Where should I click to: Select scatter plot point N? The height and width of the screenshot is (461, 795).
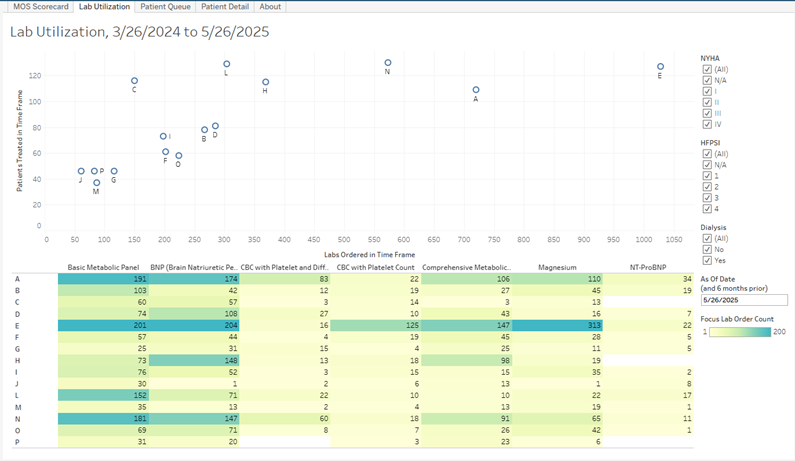(388, 63)
